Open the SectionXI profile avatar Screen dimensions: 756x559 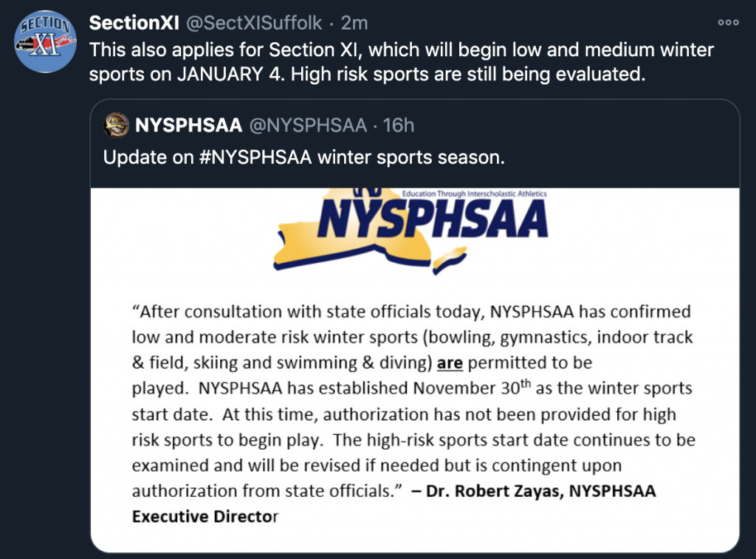click(46, 42)
